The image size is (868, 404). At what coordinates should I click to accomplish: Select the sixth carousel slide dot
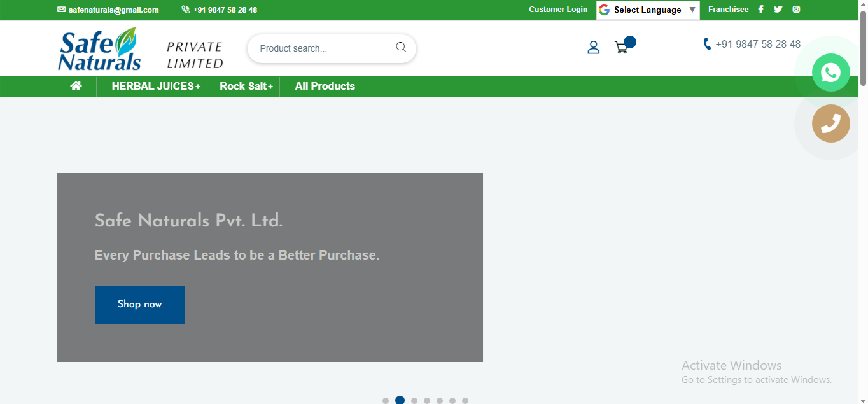pyautogui.click(x=452, y=401)
